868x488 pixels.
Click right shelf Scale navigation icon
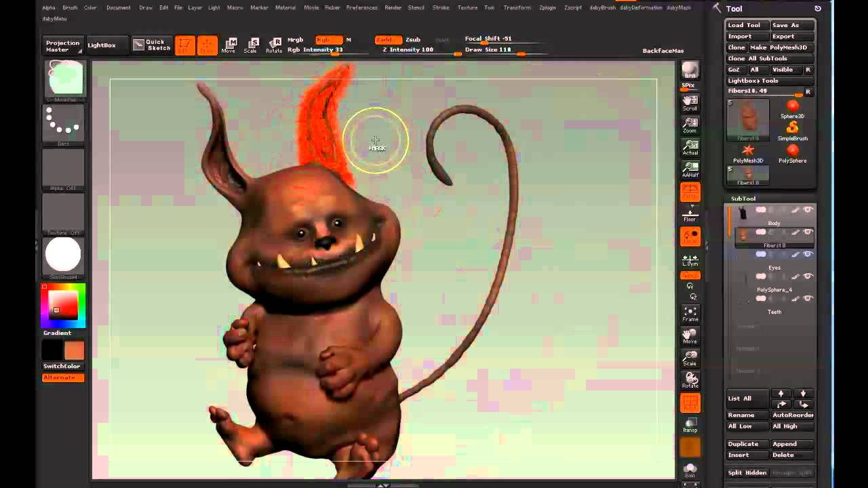(690, 358)
